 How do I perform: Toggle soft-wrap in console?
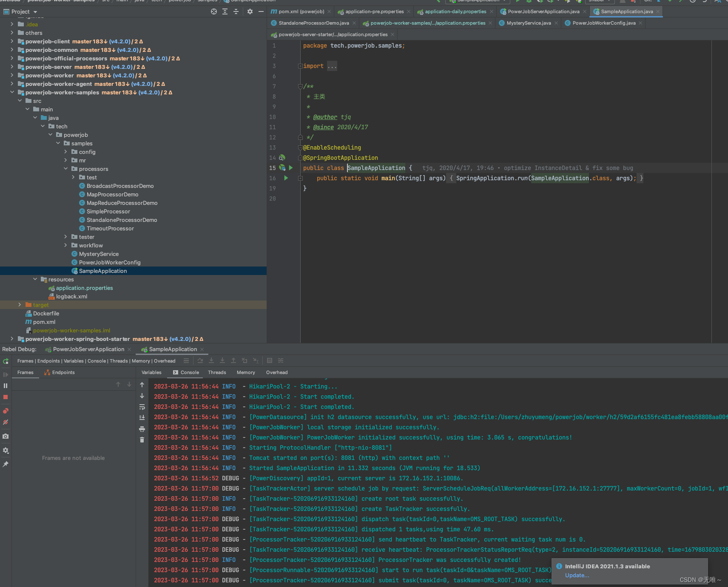tap(142, 407)
